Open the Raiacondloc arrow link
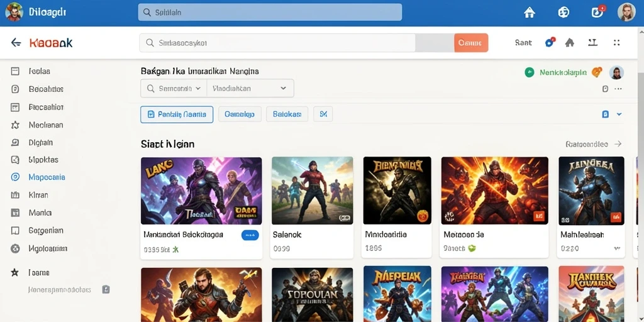This screenshot has height=322, width=644. 594,144
